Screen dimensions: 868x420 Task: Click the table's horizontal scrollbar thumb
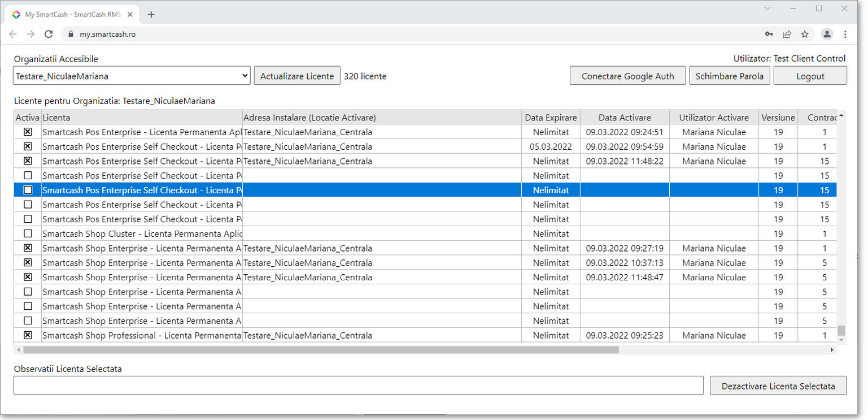coord(321,350)
